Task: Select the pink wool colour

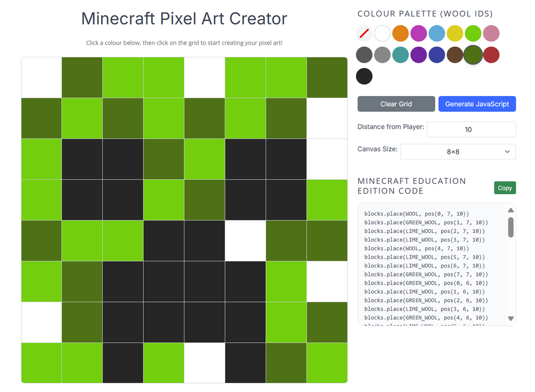Action: [491, 33]
